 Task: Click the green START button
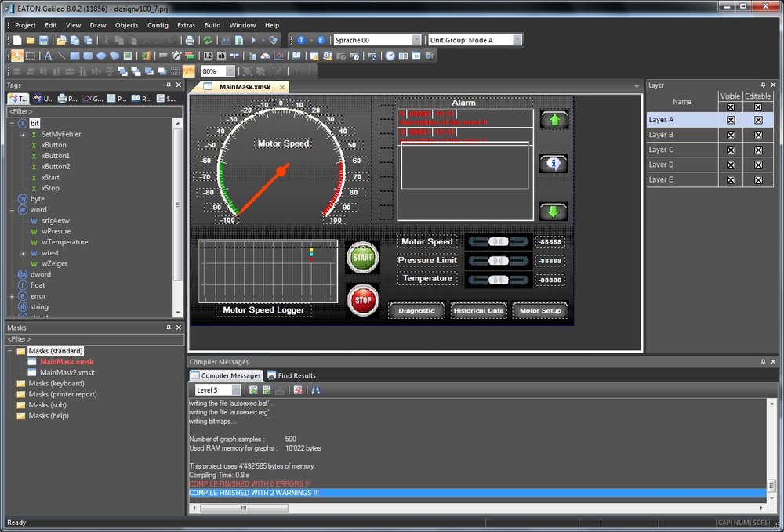point(362,257)
